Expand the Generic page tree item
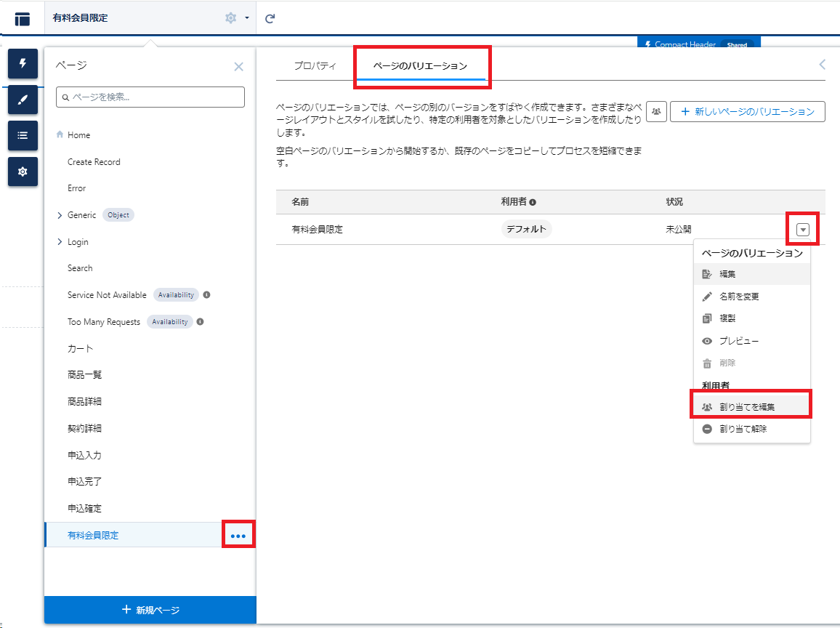The height and width of the screenshot is (628, 840). pos(60,215)
